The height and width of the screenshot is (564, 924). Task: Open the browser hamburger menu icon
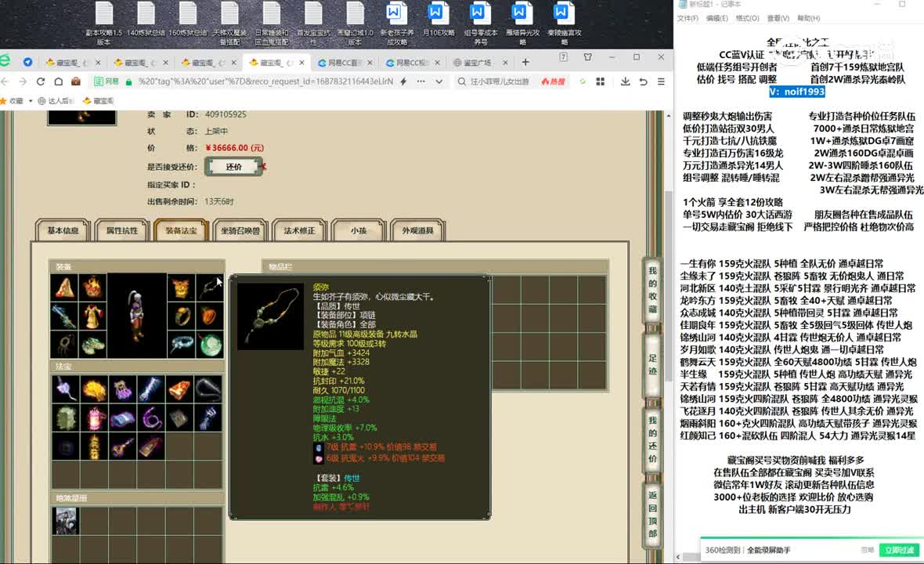click(x=661, y=81)
